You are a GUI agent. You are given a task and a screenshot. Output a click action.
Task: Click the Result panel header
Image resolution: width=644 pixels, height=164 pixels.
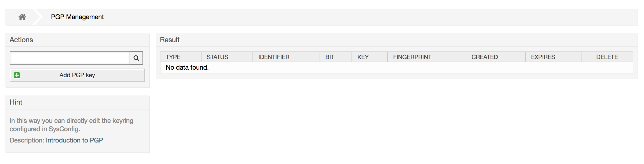coord(170,40)
